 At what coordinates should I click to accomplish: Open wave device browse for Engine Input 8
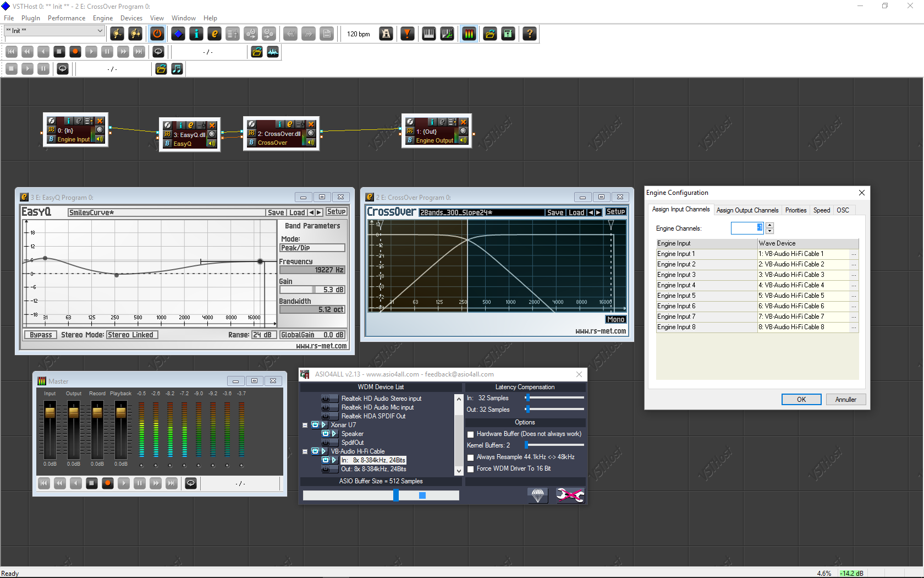[x=854, y=328]
